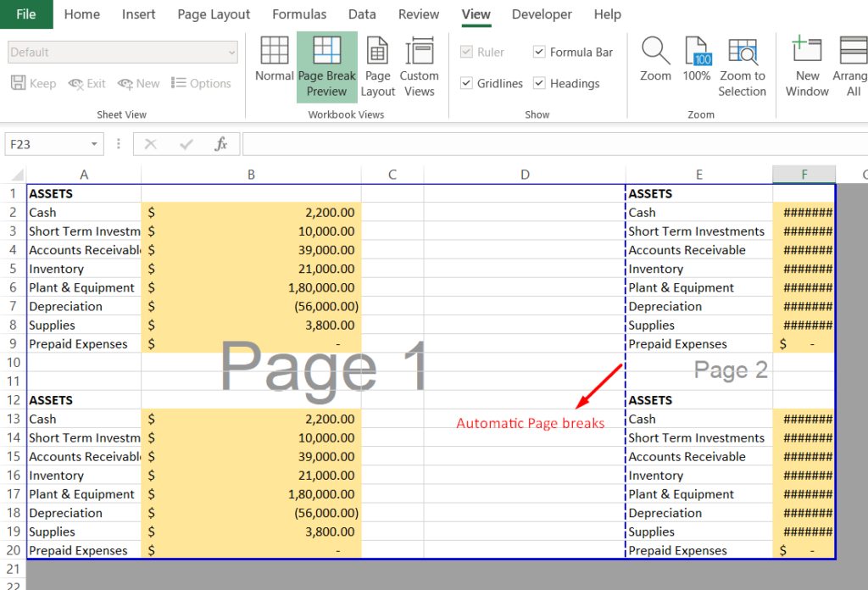
Task: Click cell B4 value 39,000.00
Action: tap(251, 250)
